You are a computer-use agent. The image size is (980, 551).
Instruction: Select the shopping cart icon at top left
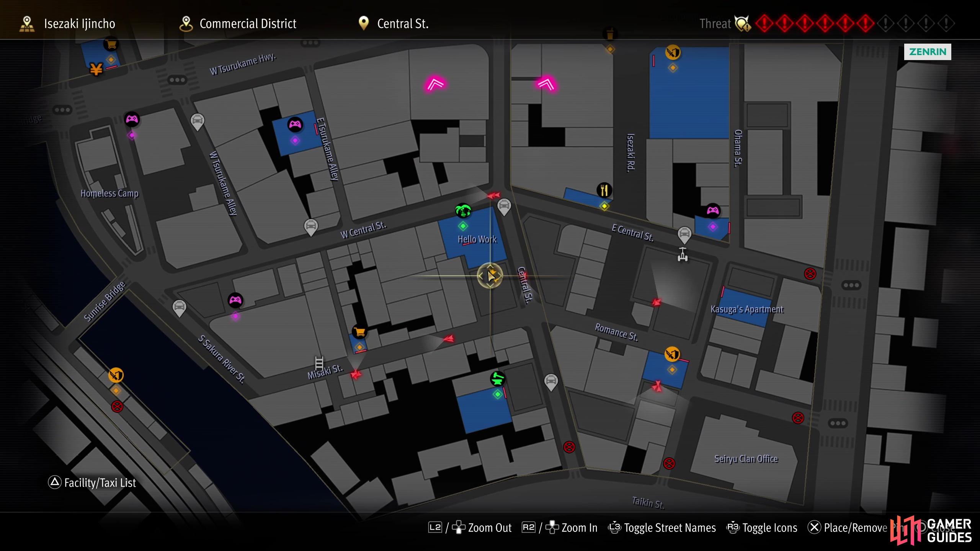(x=111, y=44)
